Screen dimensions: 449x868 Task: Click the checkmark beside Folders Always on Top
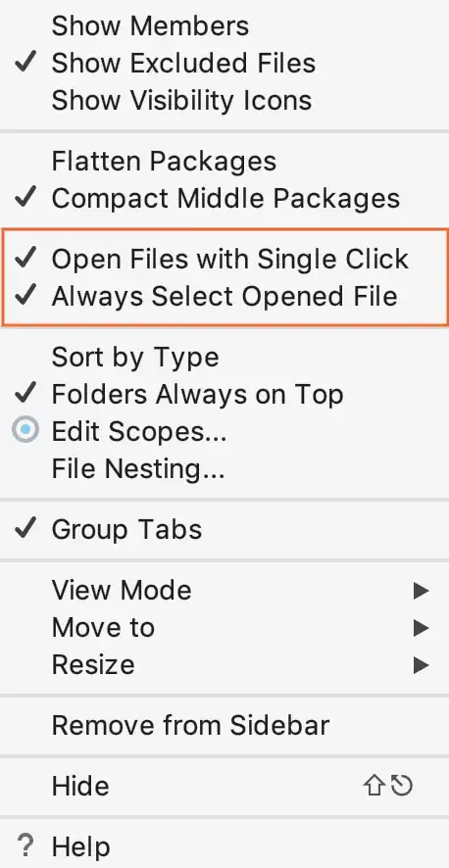25,394
